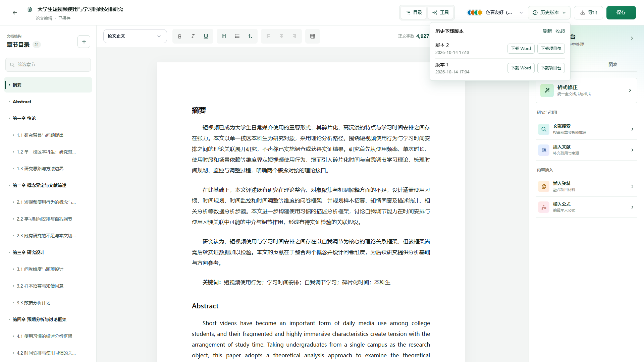Open chapter 第三章 研究设计
Screen dimensions: 644x362
pyautogui.click(x=48, y=252)
